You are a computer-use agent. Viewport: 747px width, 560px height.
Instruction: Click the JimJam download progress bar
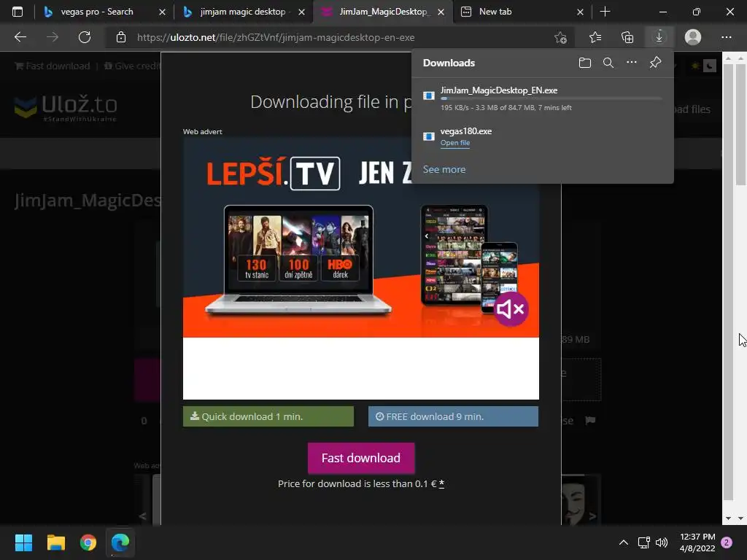(x=551, y=98)
